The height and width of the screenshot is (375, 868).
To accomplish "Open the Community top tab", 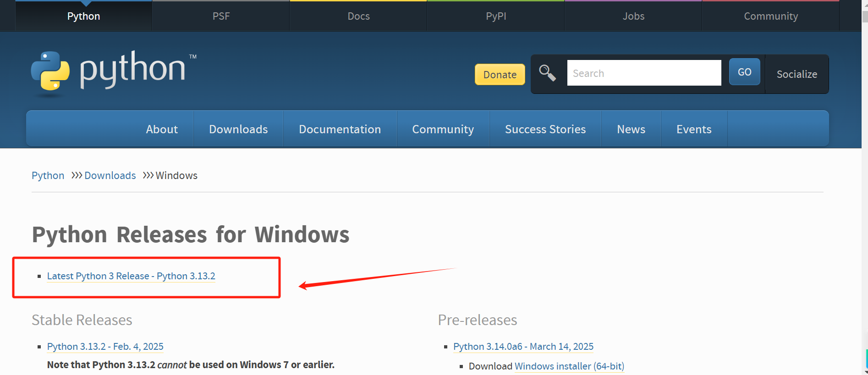I will coord(771,16).
